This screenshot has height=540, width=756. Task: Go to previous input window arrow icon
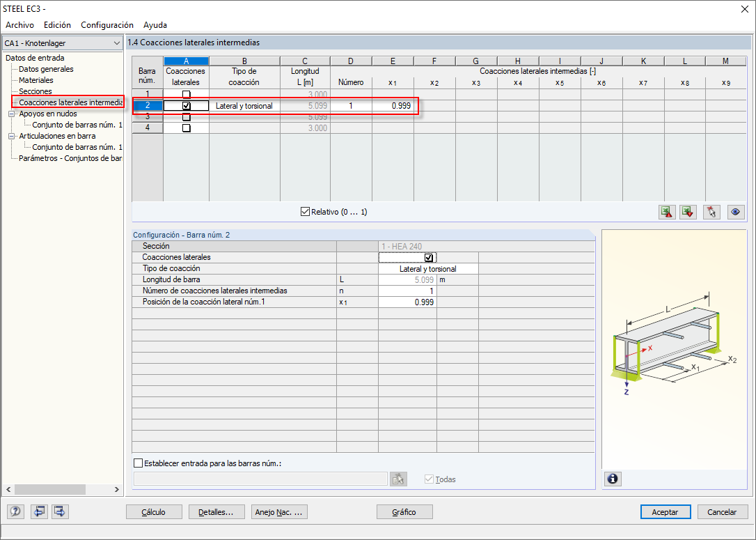39,511
